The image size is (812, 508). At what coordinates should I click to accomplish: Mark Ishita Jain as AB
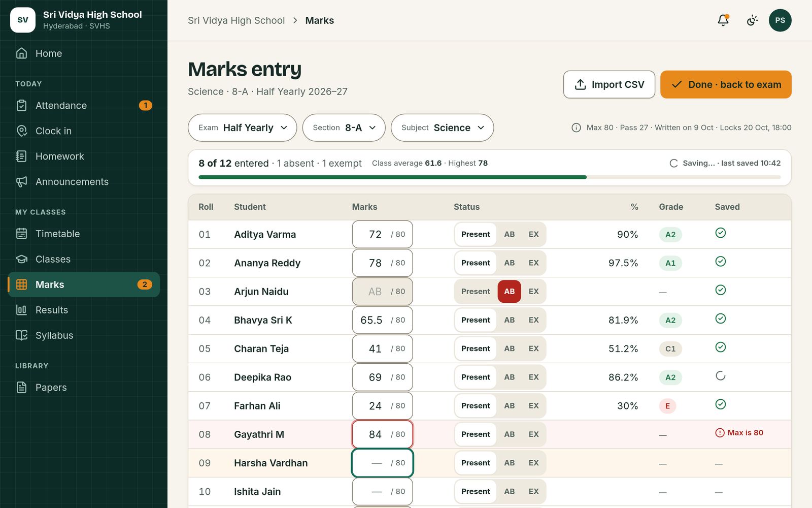509,492
